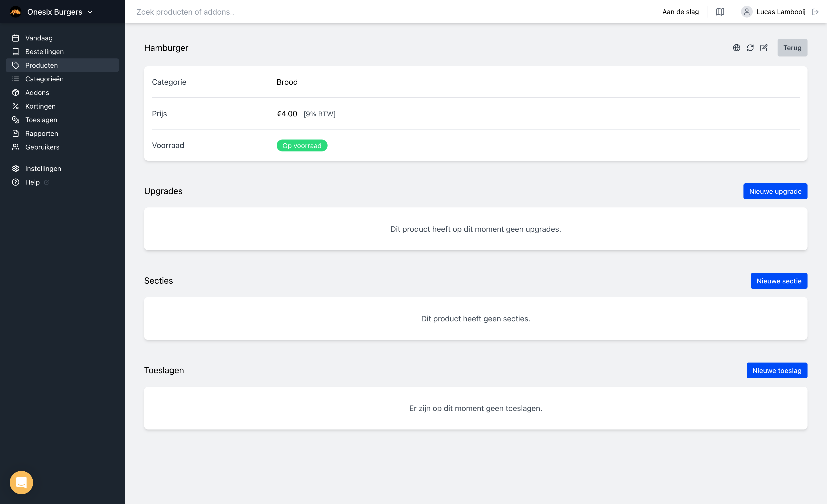The width and height of the screenshot is (827, 504).
Task: Open translations via the globe icon
Action: [x=736, y=48]
